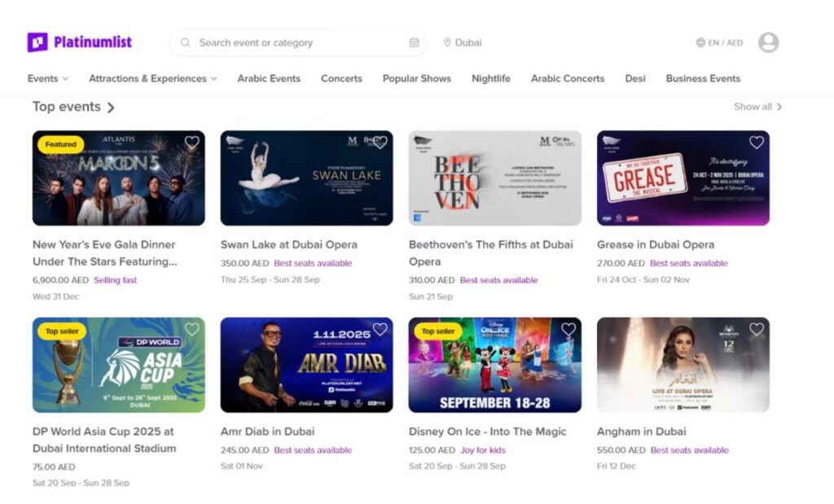834x504 pixels.
Task: Favorite the Amr Diab in Dubai event
Action: pos(380,329)
